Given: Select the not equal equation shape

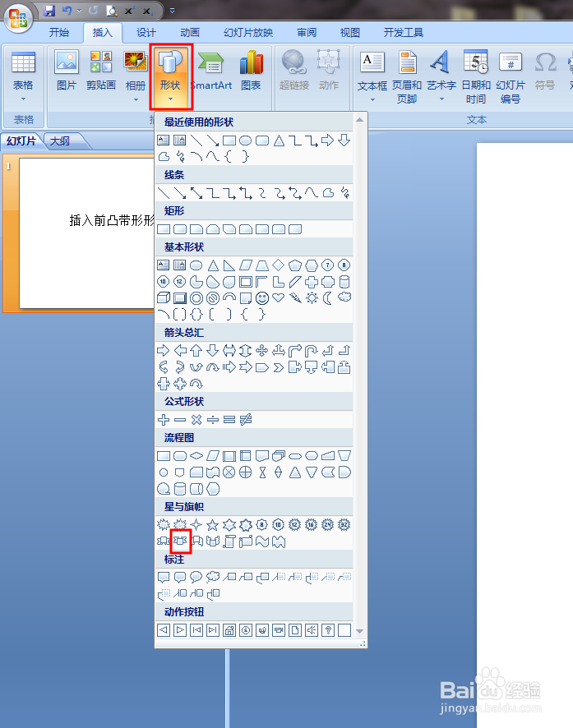Looking at the screenshot, I should click(x=246, y=420).
